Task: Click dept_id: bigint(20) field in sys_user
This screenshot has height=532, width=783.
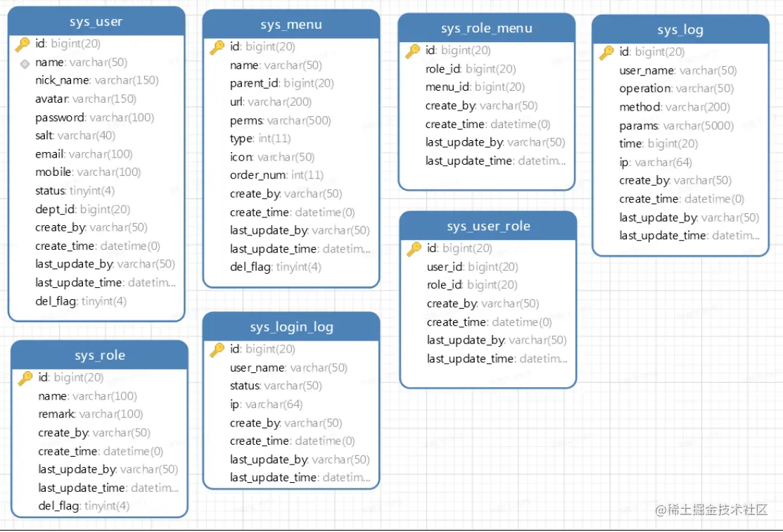Action: (x=83, y=209)
